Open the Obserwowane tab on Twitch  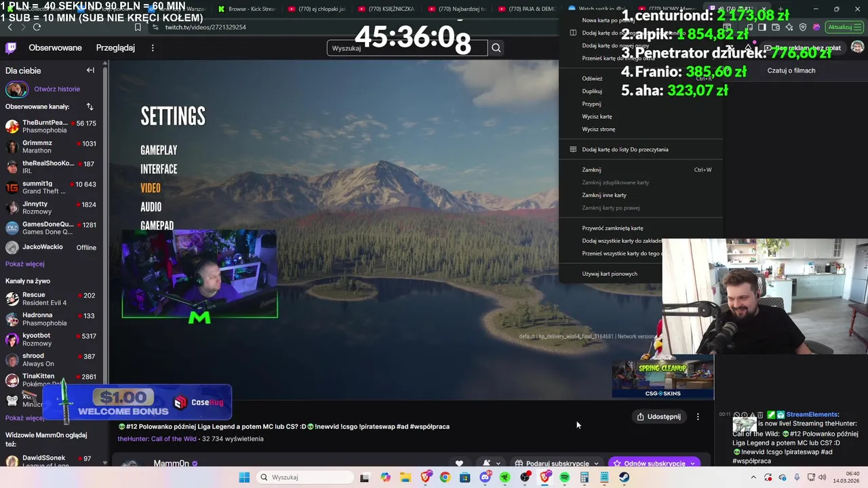click(x=55, y=48)
